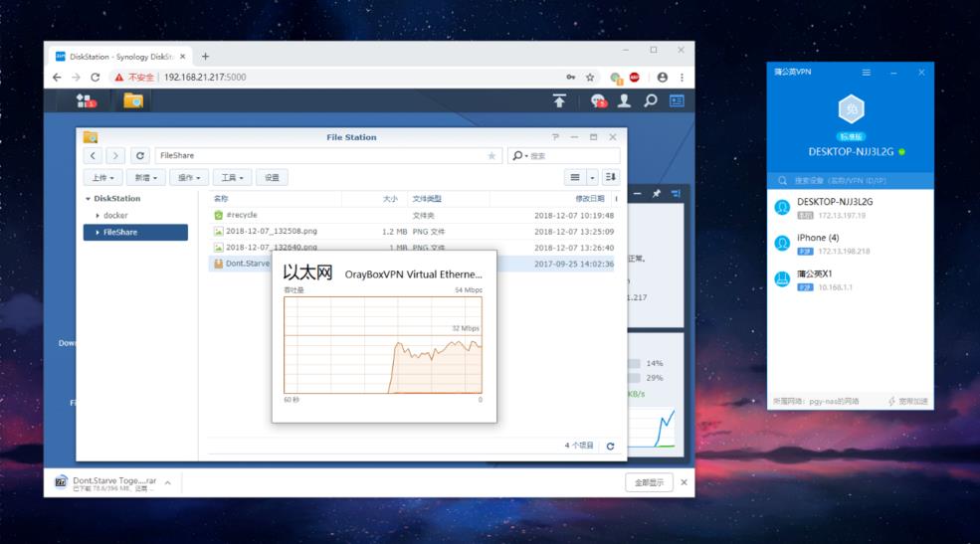
Task: Click the red ABP extension icon
Action: point(635,77)
